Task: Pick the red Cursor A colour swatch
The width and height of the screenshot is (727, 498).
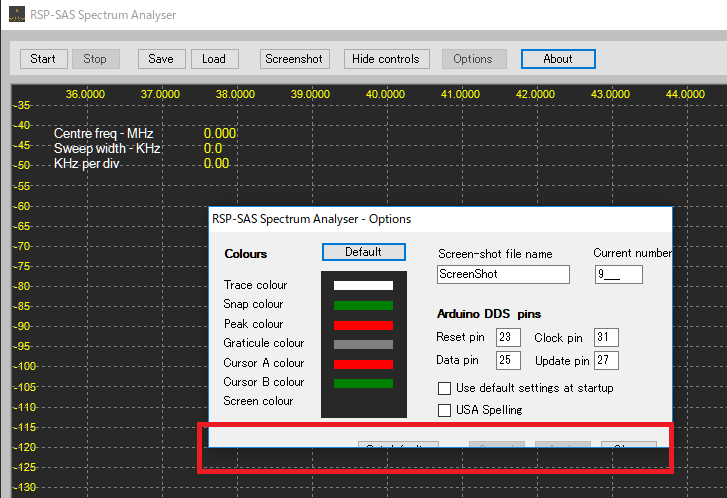Action: pos(363,364)
